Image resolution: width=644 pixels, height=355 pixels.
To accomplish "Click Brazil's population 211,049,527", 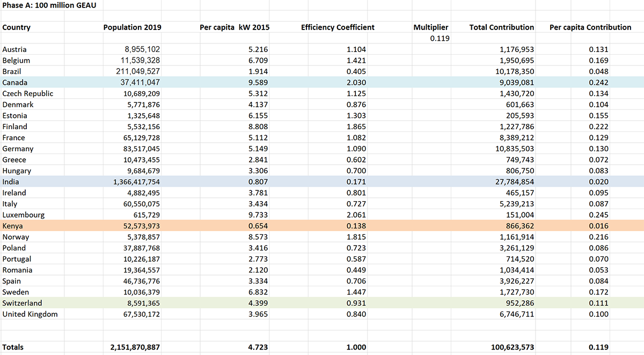I will point(138,71).
